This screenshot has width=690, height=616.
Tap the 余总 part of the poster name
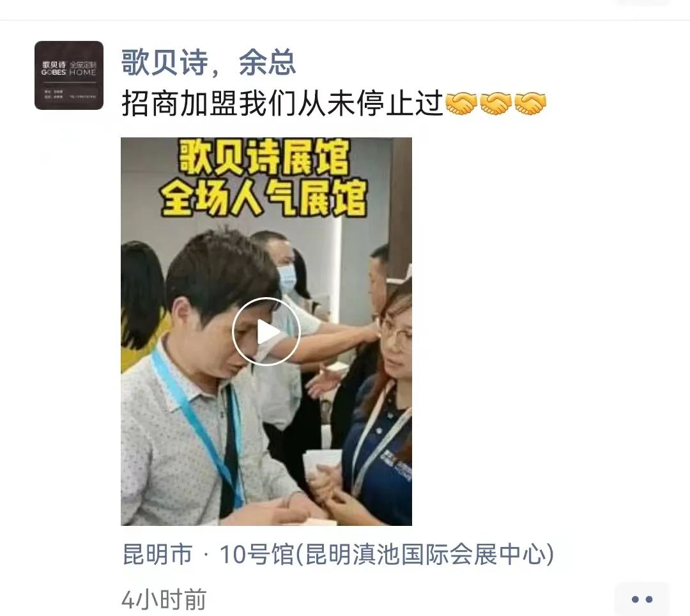(267, 62)
